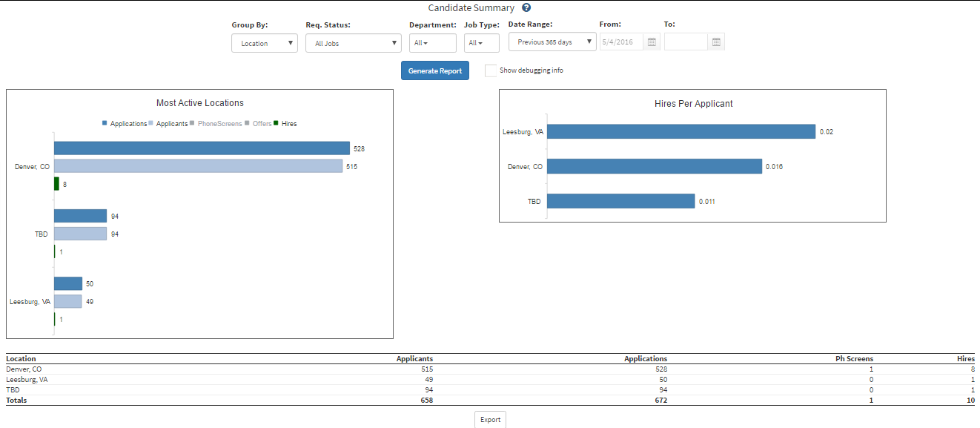980x428 pixels.
Task: Expand the Department filter dropdown
Action: [x=432, y=43]
